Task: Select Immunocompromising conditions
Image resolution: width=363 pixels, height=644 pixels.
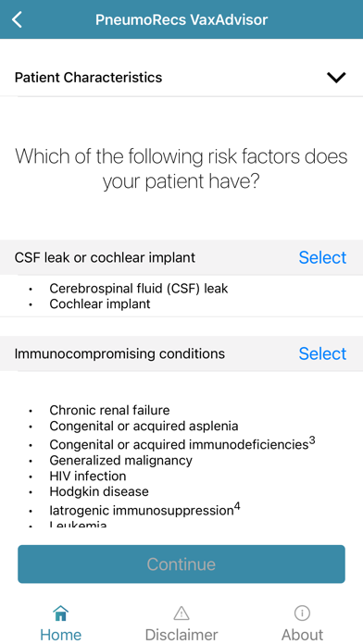Action: (322, 353)
